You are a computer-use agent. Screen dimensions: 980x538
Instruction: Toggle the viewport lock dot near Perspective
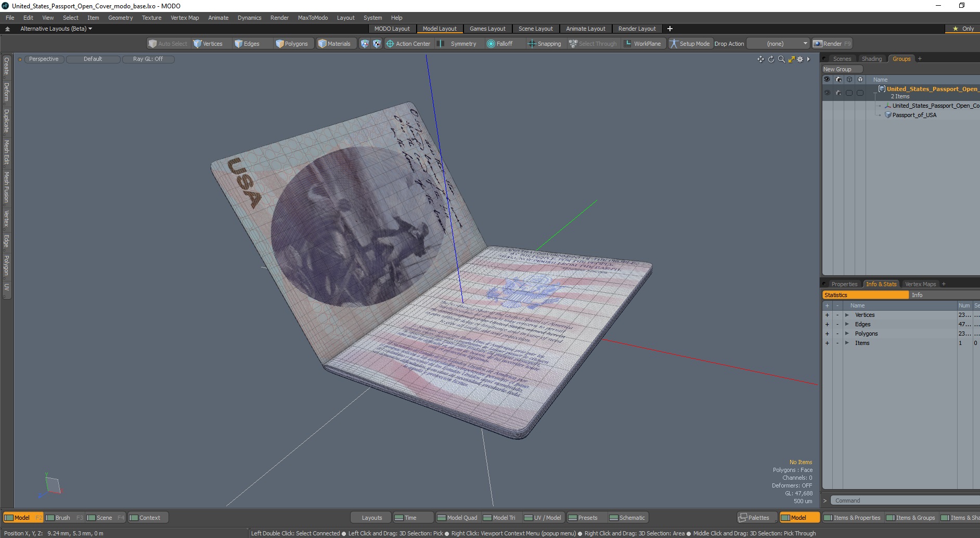(20, 59)
